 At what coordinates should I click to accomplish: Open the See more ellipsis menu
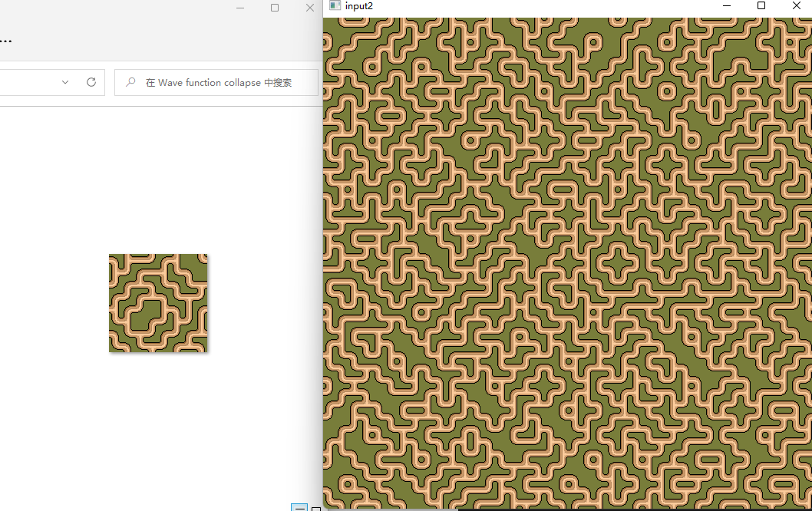click(x=6, y=39)
